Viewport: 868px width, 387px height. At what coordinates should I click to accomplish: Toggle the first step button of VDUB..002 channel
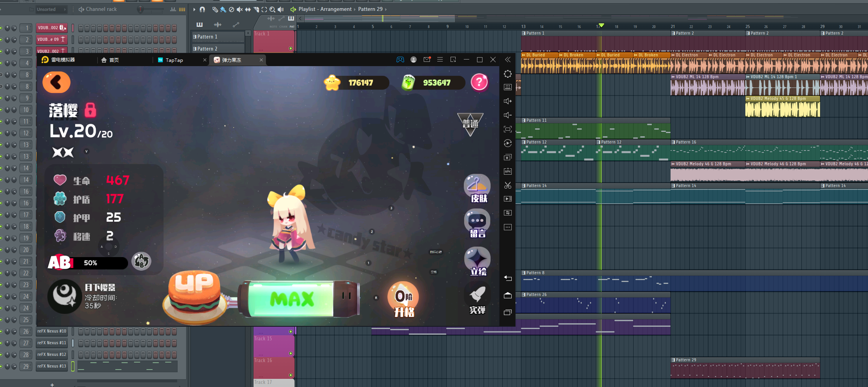[x=81, y=28]
